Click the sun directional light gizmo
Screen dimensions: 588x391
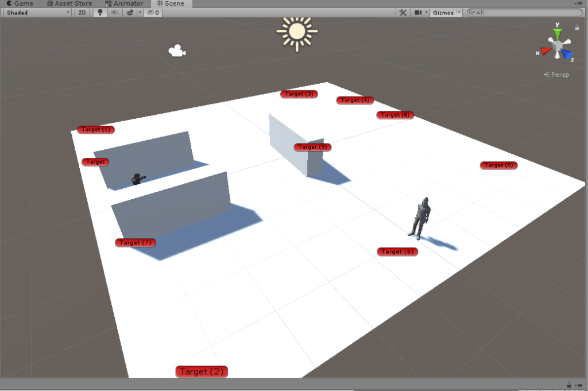[x=296, y=32]
